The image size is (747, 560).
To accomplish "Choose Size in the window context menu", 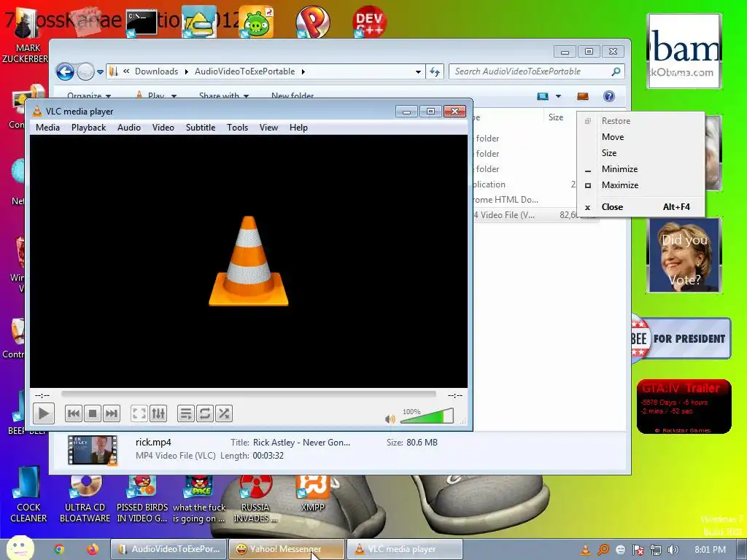I will click(x=640, y=153).
